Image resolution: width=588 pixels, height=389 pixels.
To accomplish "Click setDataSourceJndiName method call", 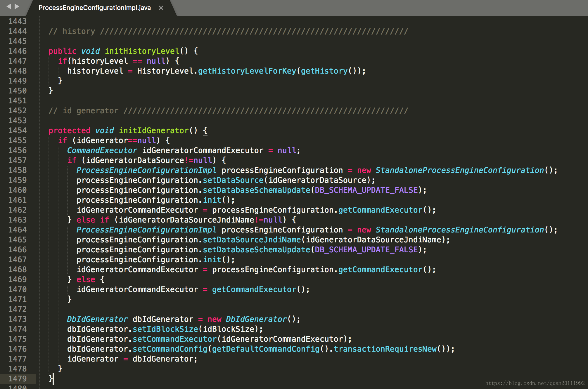I will (252, 240).
